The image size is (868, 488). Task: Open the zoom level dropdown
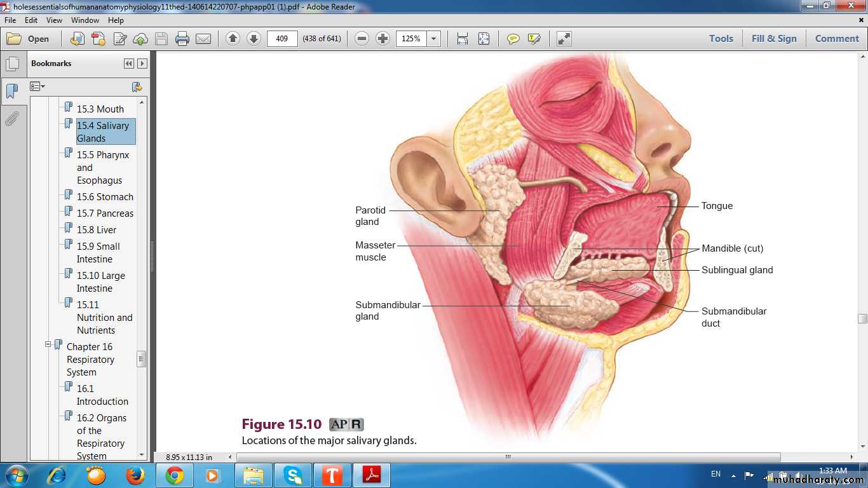tap(434, 39)
